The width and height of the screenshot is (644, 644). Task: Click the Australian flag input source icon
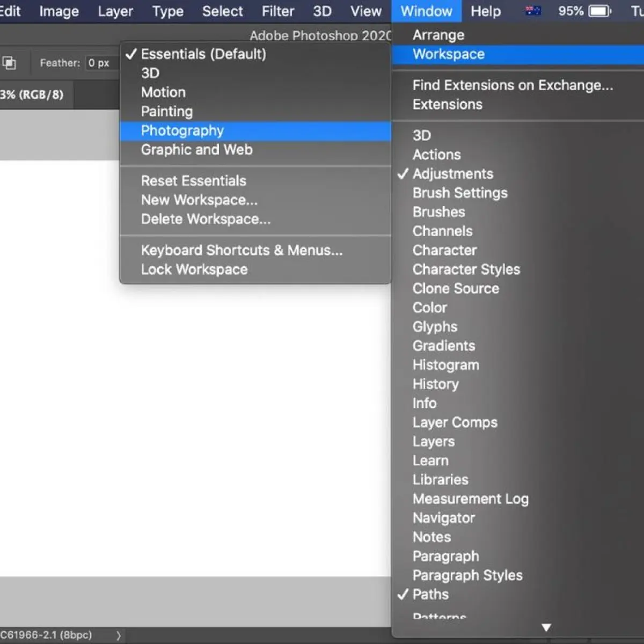point(533,11)
